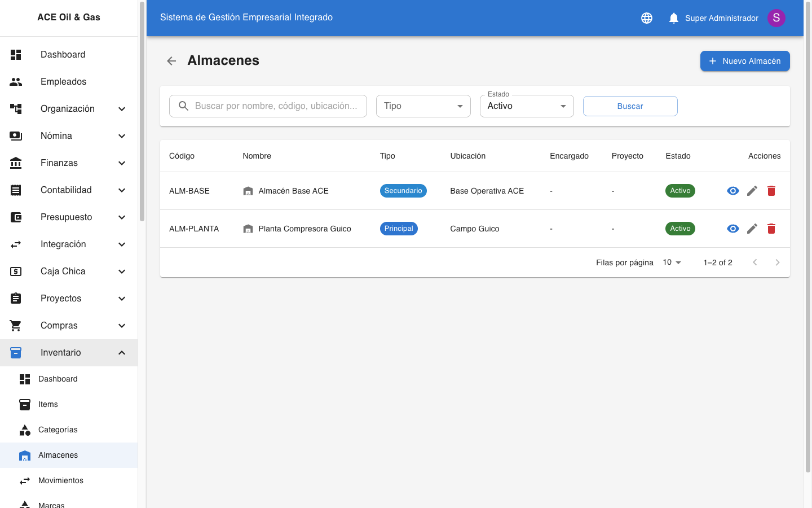Image resolution: width=812 pixels, height=508 pixels.
Task: Click the user avatar S icon
Action: click(776, 18)
